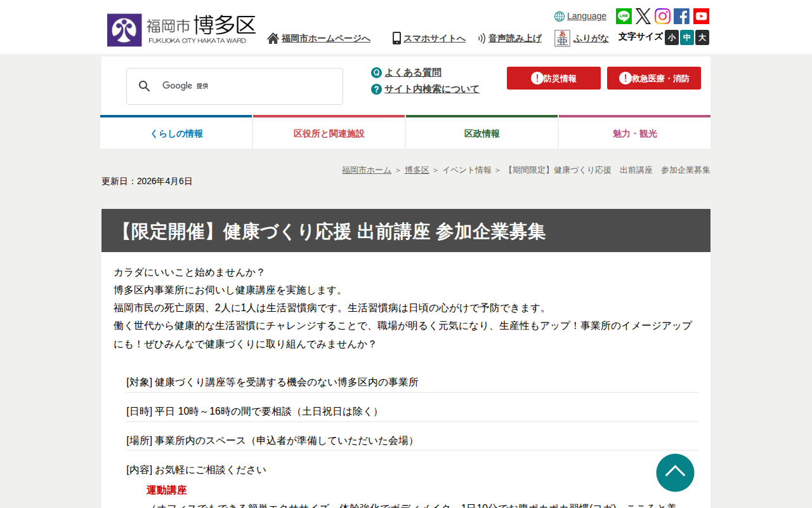
Task: Open the LINE social icon
Action: point(624,17)
